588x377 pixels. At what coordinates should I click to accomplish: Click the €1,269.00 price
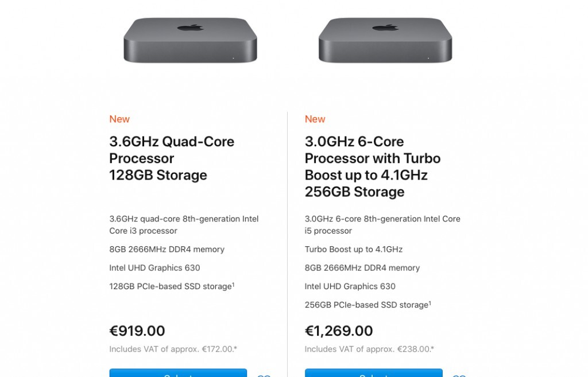(339, 331)
